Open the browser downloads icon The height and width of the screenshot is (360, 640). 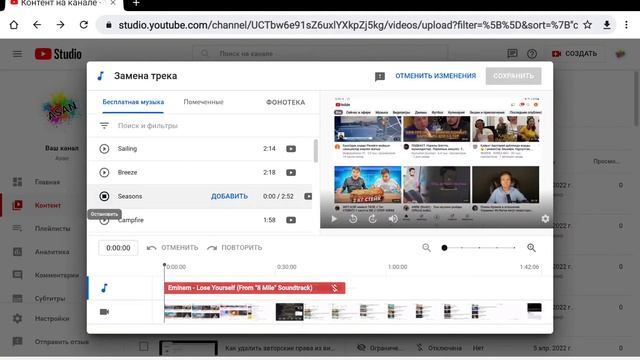(607, 25)
